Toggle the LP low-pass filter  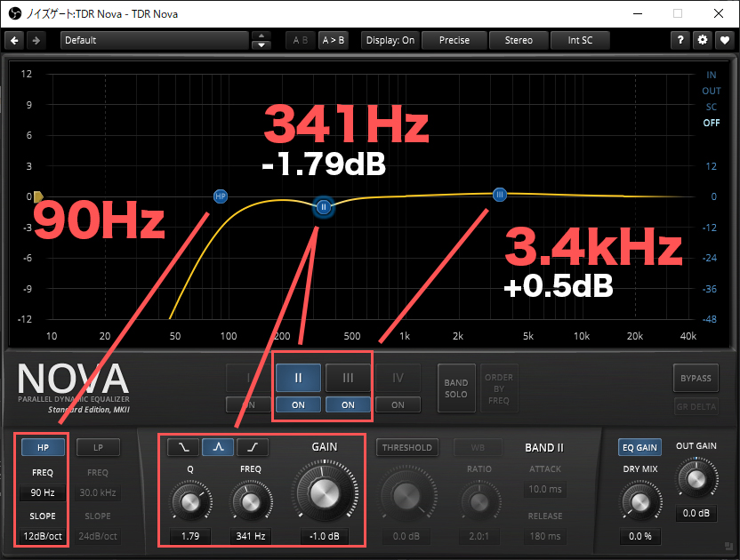coord(98,447)
